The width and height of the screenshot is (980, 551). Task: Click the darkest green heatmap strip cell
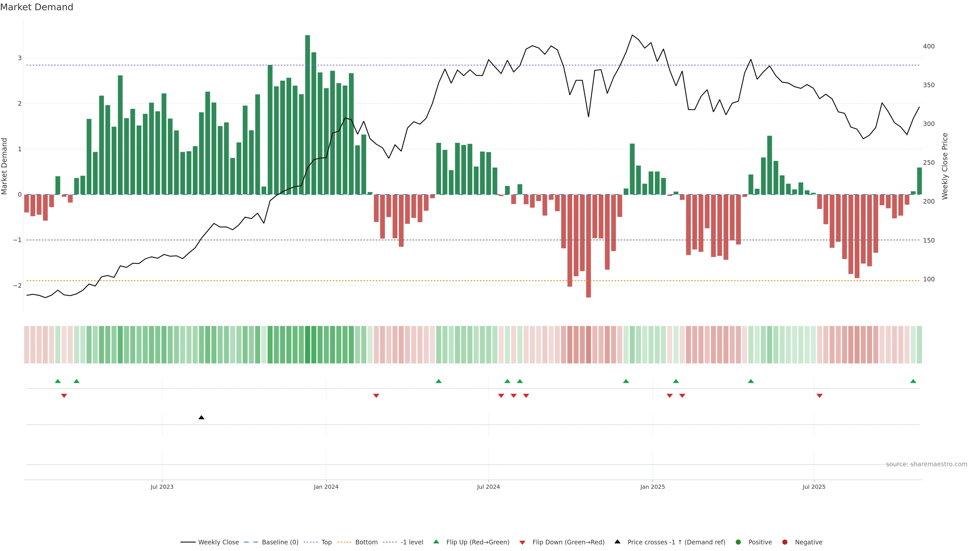point(307,345)
